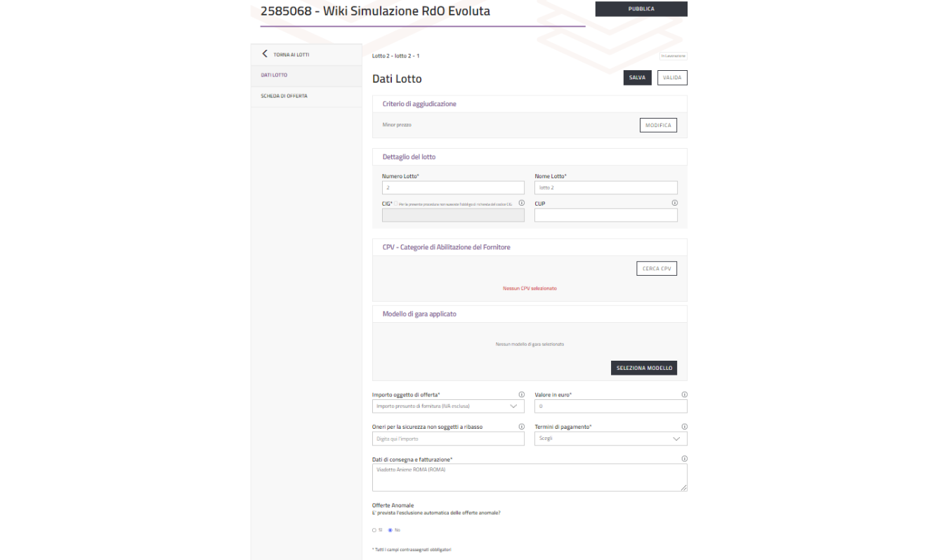Show info for Dati di consegna e fatturazione

point(684,459)
